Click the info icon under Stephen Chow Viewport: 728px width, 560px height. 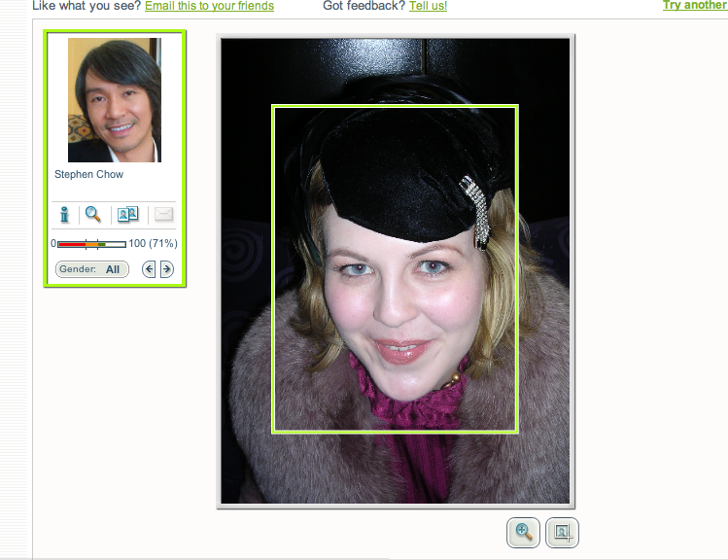pyautogui.click(x=65, y=215)
